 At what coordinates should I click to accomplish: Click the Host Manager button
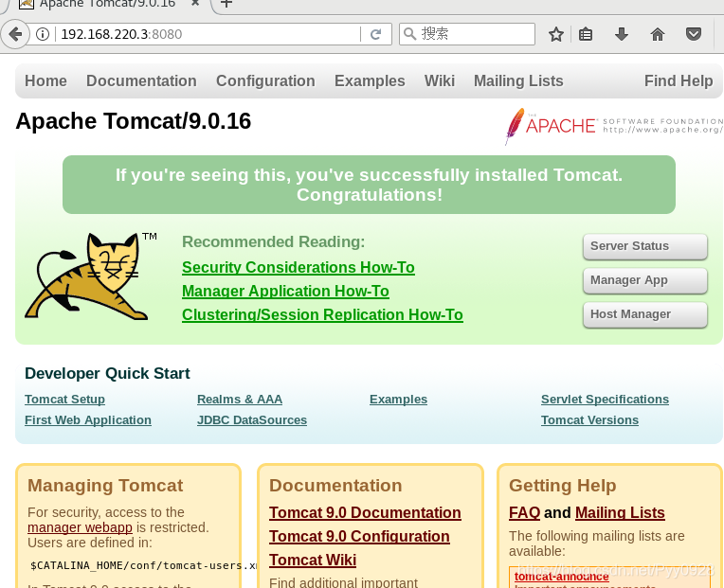pos(645,314)
